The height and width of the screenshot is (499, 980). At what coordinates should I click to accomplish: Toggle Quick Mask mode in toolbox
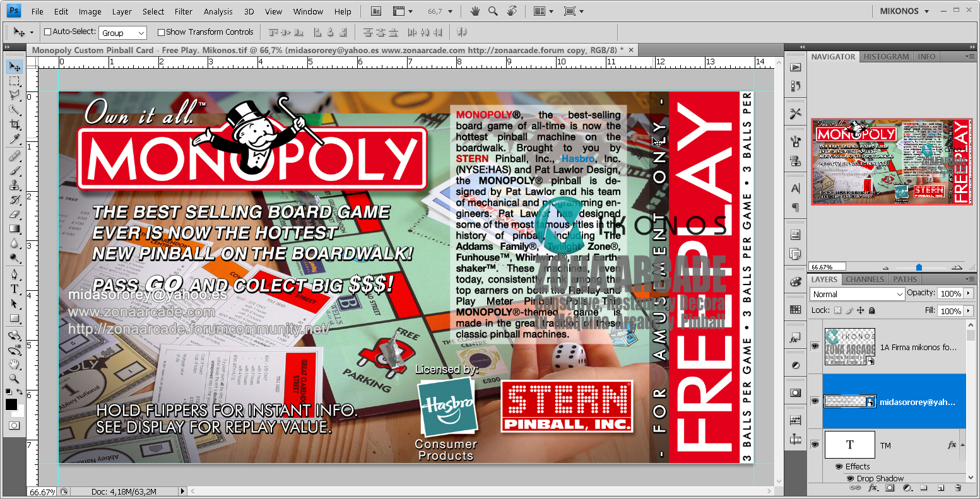coord(14,426)
